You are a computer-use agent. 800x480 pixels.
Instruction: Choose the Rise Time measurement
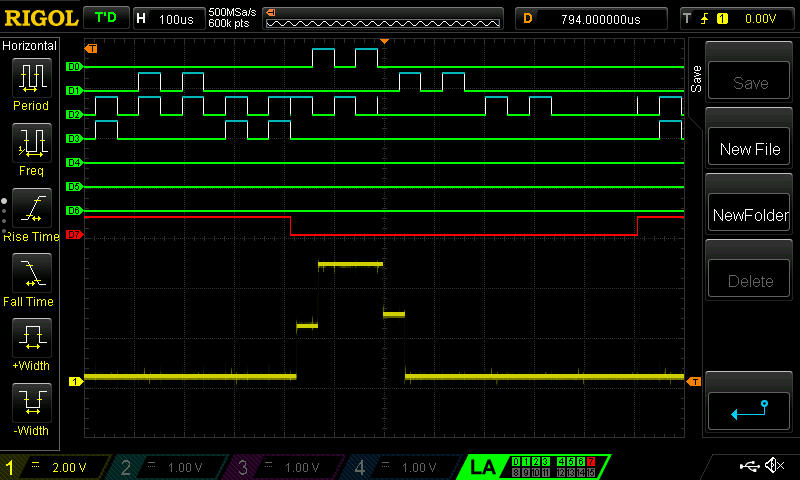[x=31, y=208]
